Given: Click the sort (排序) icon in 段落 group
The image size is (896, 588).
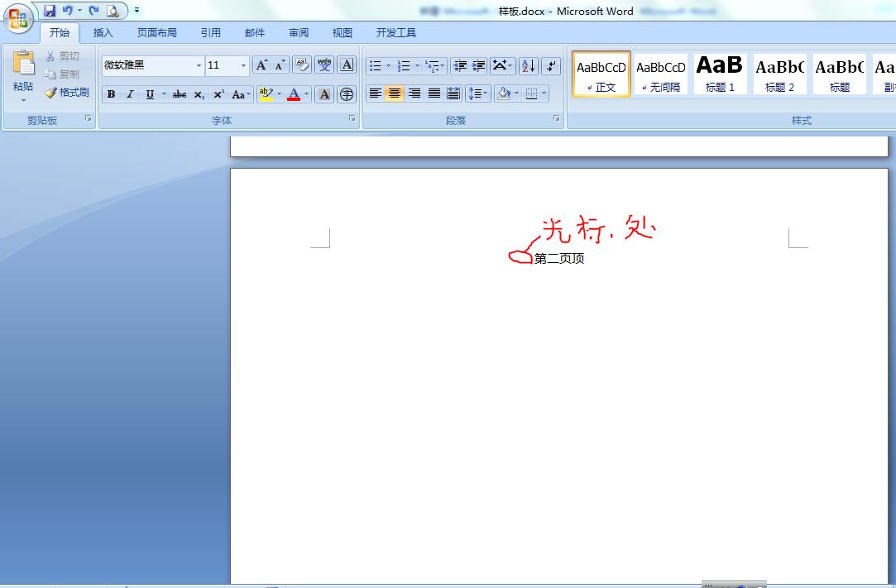Looking at the screenshot, I should click(x=527, y=65).
